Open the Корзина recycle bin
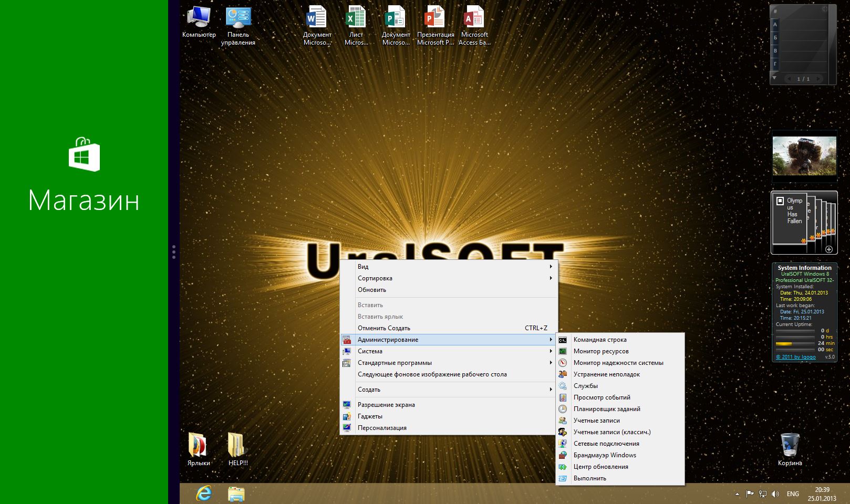Screen dimensions: 850x504 [x=790, y=449]
